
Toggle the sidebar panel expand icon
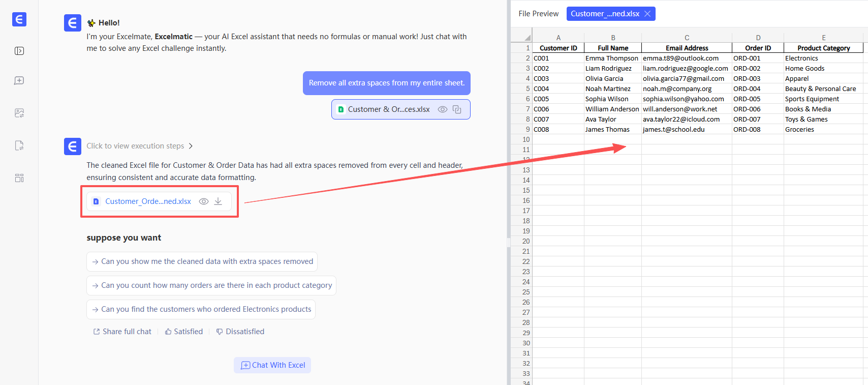click(19, 51)
